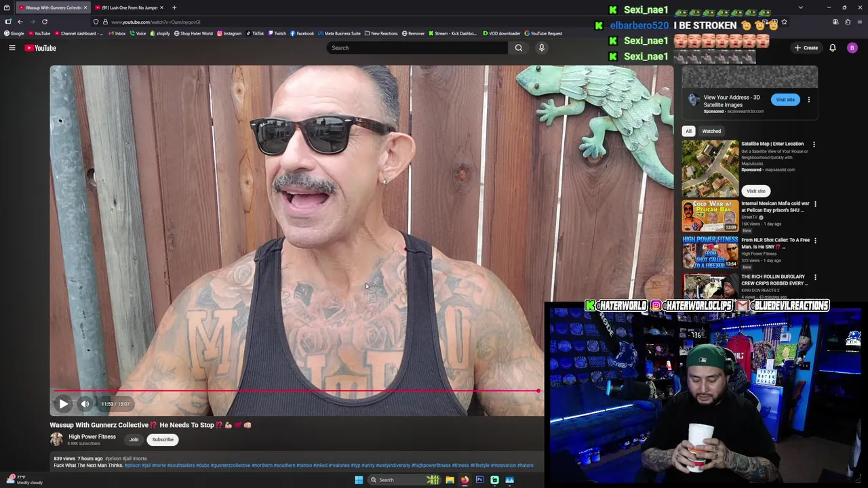Open Photoshop from the taskbar
Image resolution: width=868 pixels, height=488 pixels.
point(479,480)
